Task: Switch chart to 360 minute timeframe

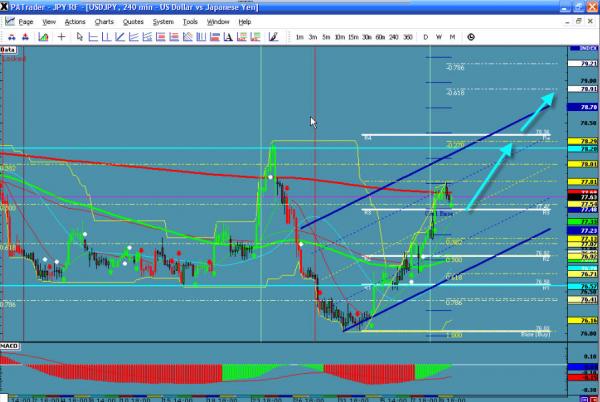Action: click(x=408, y=37)
